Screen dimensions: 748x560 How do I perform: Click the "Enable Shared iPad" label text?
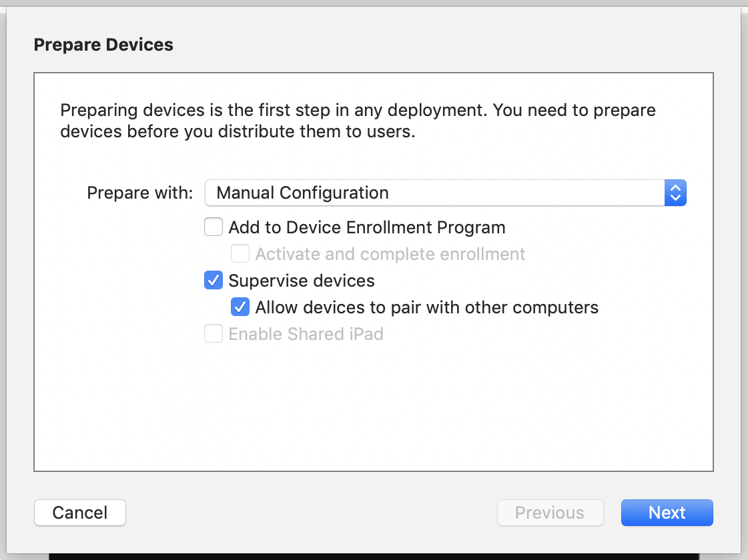tap(306, 334)
